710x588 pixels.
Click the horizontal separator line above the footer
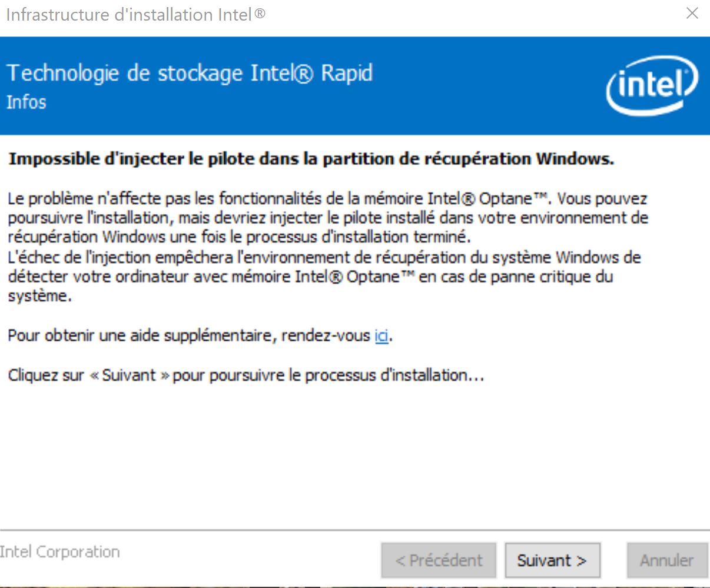(353, 530)
